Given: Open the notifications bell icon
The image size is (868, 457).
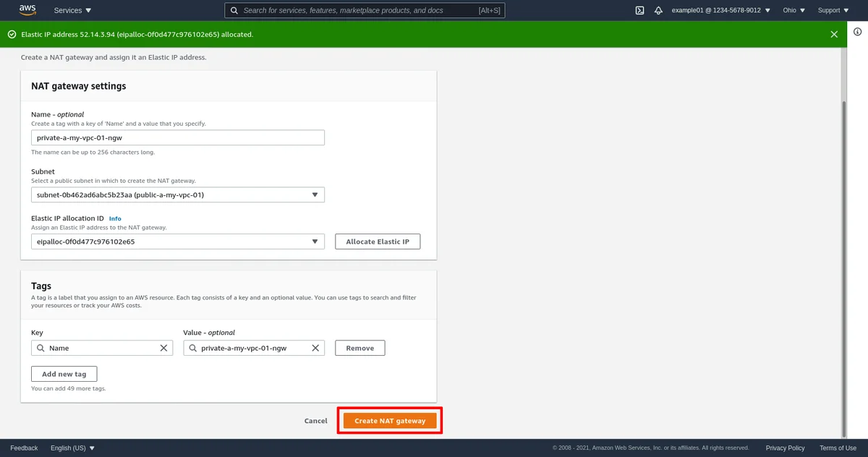Looking at the screenshot, I should pos(658,10).
